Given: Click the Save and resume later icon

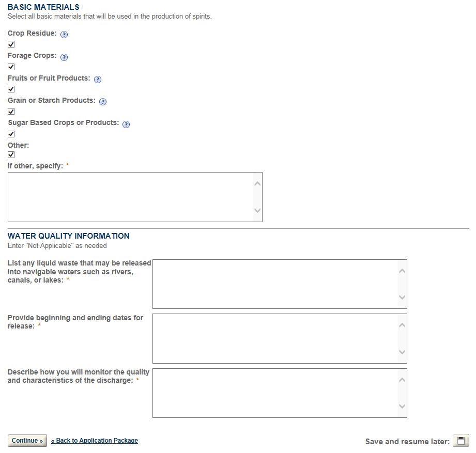Looking at the screenshot, I should (x=460, y=441).
